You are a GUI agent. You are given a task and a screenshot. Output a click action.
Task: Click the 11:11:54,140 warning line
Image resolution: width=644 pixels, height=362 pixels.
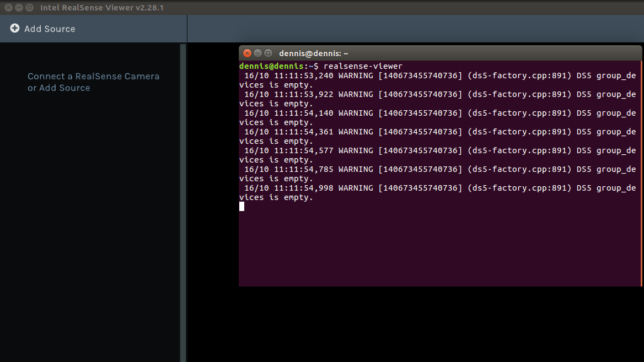[x=437, y=118]
